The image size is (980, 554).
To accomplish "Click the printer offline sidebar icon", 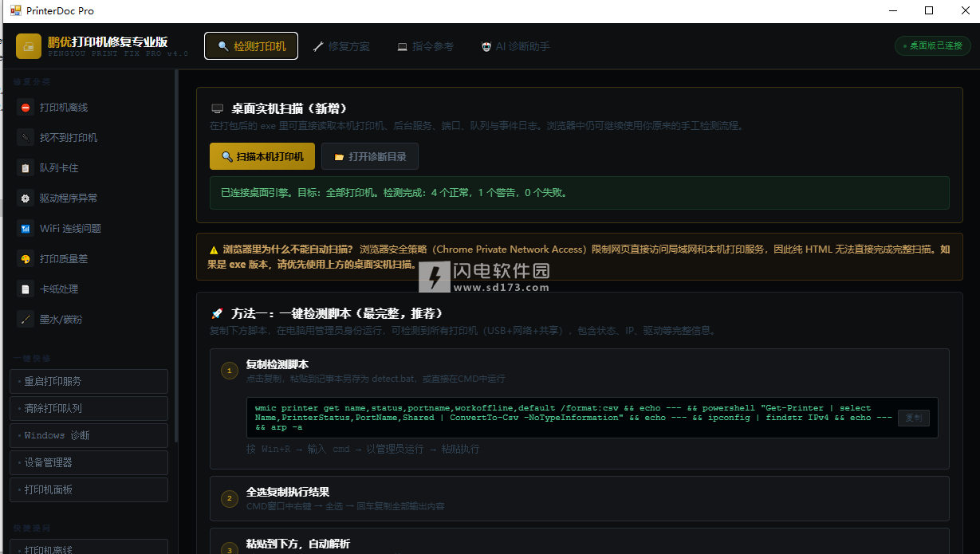I will [26, 108].
